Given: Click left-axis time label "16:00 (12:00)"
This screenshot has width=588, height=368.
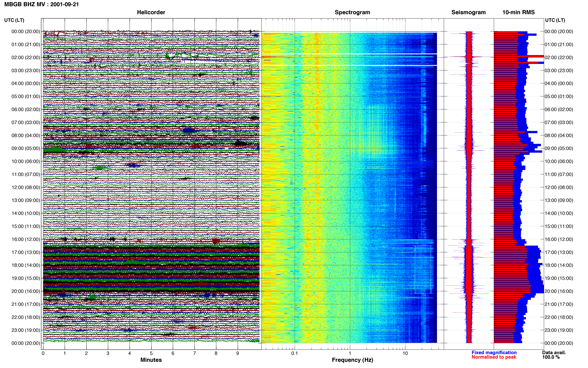Looking at the screenshot, I should point(26,239).
